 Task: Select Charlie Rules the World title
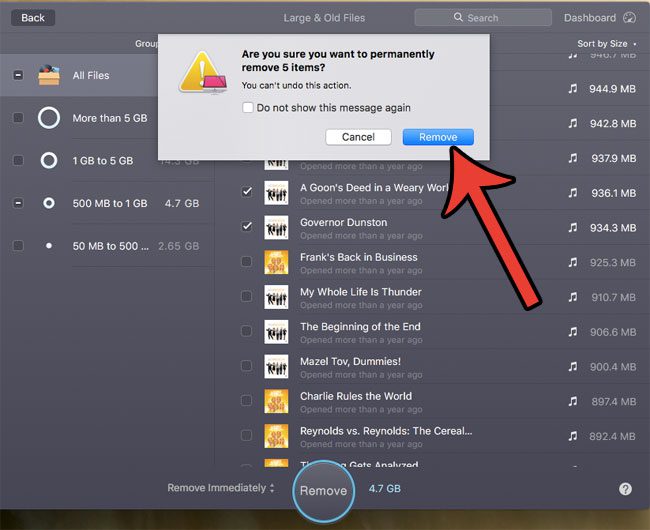point(356,396)
